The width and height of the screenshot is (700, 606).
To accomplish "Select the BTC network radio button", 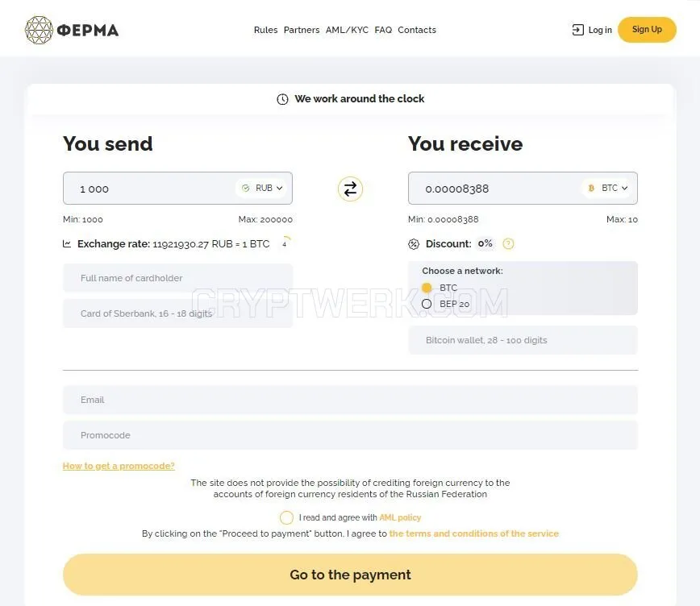I will 427,288.
